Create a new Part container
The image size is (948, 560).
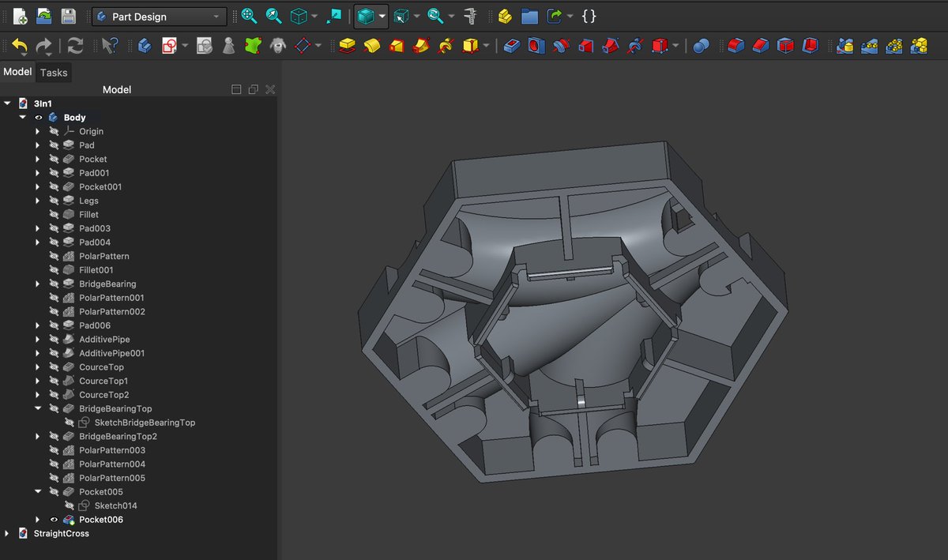(x=505, y=16)
